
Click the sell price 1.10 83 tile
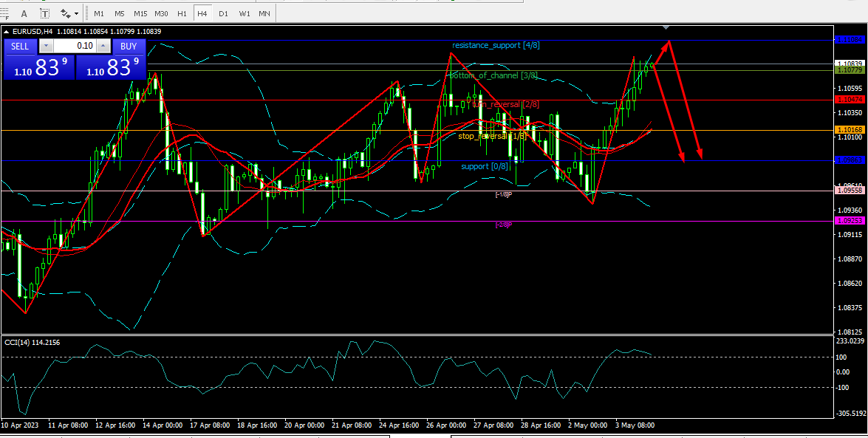pyautogui.click(x=38, y=67)
